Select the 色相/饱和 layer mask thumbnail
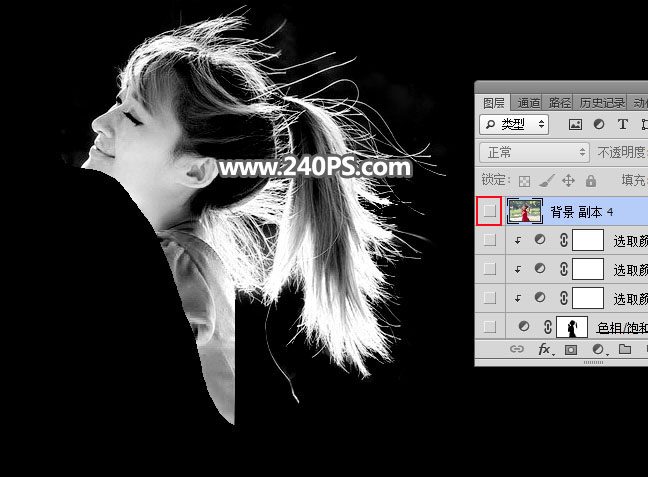The image size is (648, 477). (572, 327)
